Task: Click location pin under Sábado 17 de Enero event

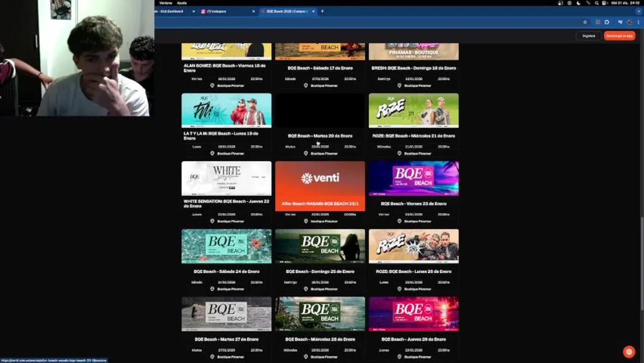Action: click(306, 86)
